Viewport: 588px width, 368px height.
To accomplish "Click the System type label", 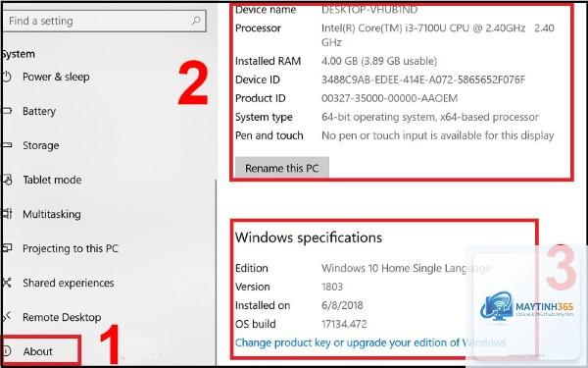I will [x=264, y=117].
